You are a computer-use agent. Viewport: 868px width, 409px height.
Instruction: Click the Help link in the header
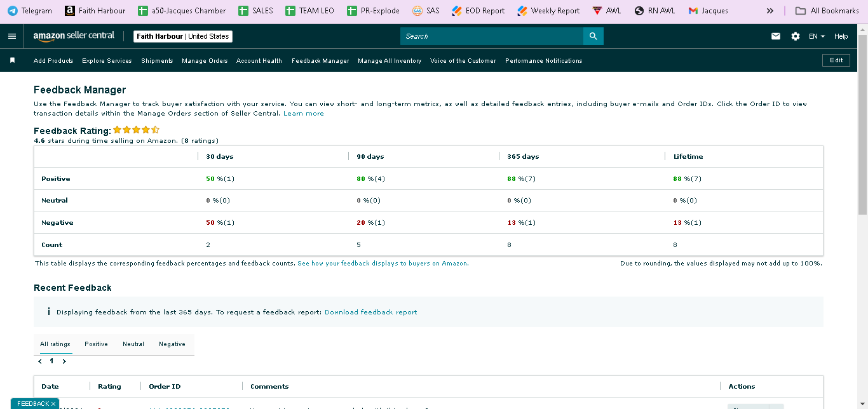point(841,36)
